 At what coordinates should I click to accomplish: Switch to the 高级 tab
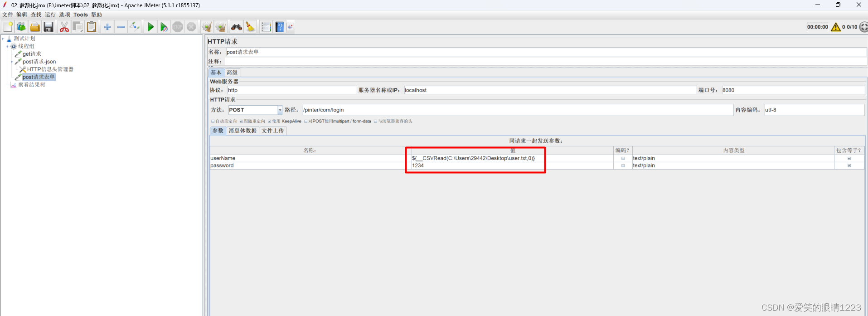tap(232, 73)
